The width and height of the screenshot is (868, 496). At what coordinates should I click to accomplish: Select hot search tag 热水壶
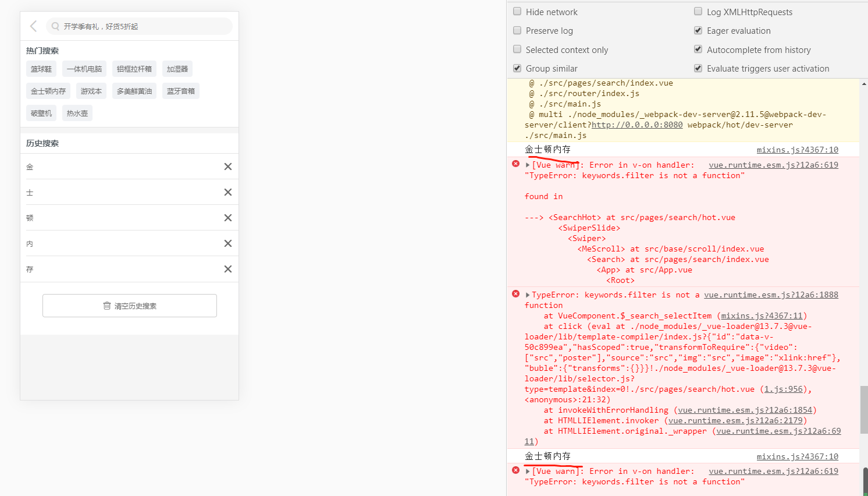coord(77,113)
